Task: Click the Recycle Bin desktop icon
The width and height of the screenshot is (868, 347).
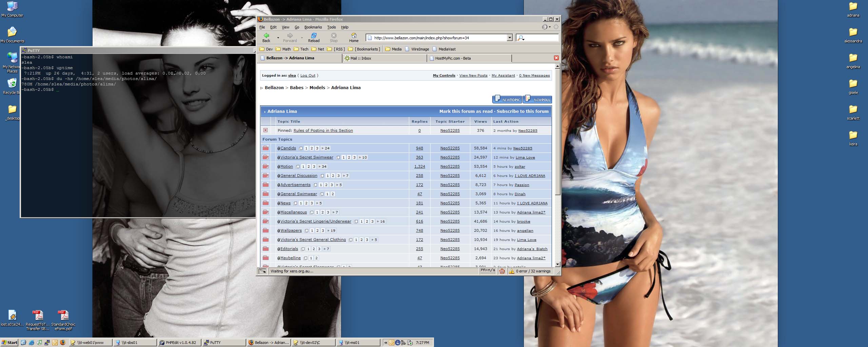Action: [x=12, y=83]
